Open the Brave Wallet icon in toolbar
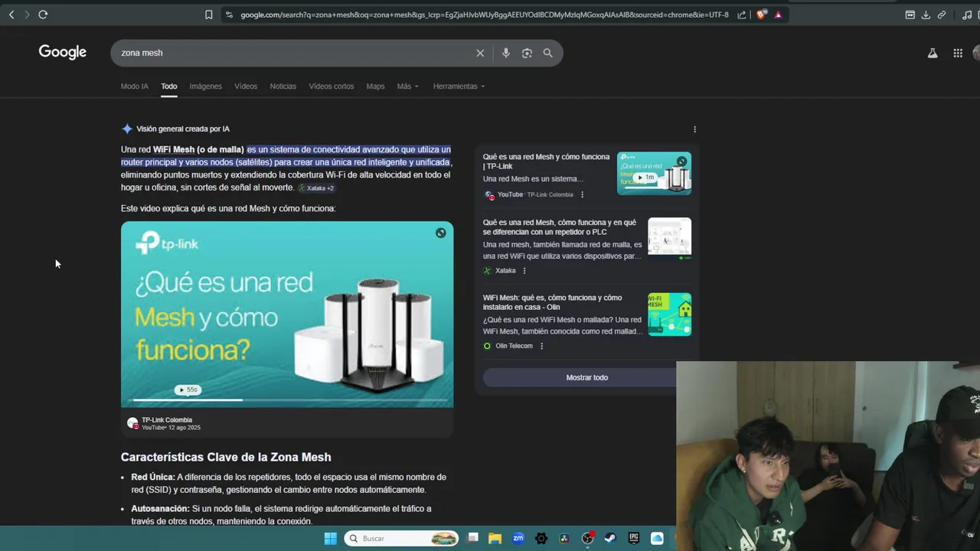This screenshot has height=551, width=980. pyautogui.click(x=910, y=15)
